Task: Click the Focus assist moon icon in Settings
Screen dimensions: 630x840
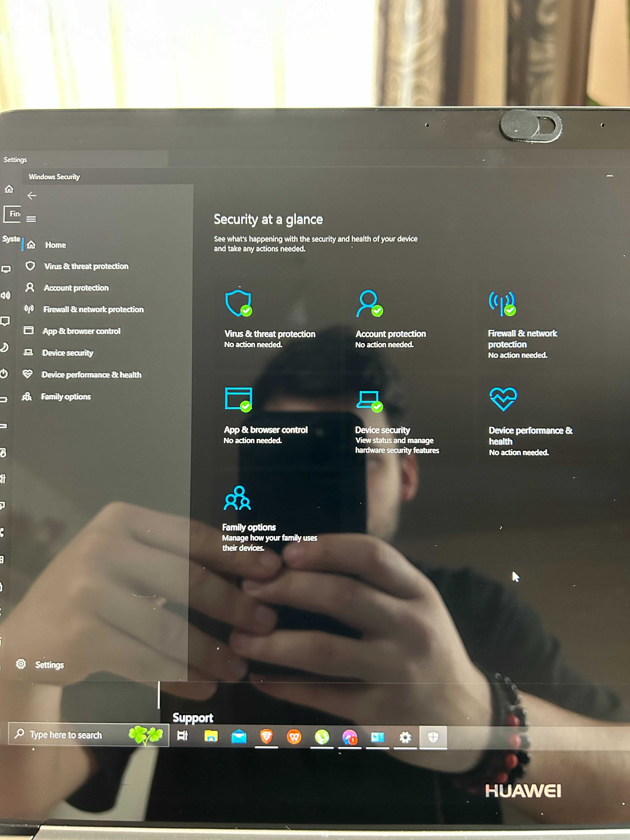Action: coord(5,347)
